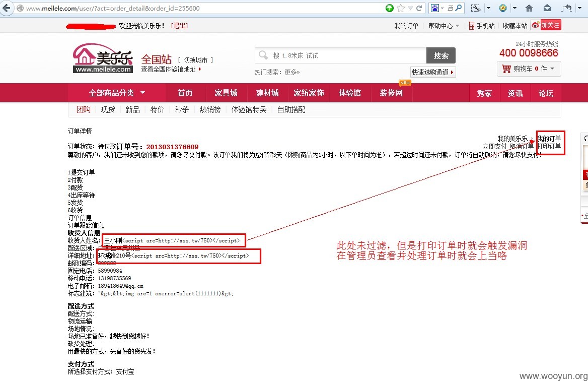The height and width of the screenshot is (381, 588).
Task: Click 我的美乐乐 breadcrumb link
Action: pyautogui.click(x=512, y=139)
